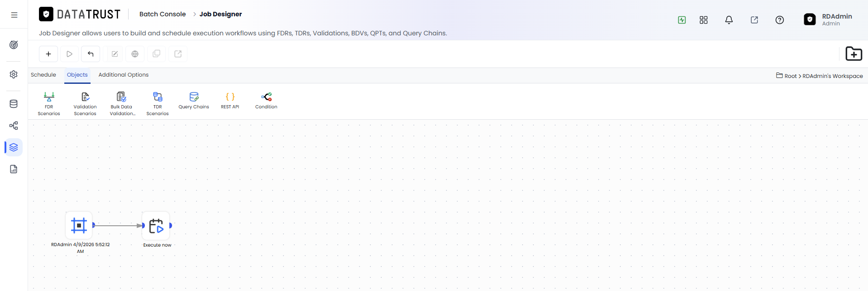
Task: Select REST API object
Action: tap(230, 101)
